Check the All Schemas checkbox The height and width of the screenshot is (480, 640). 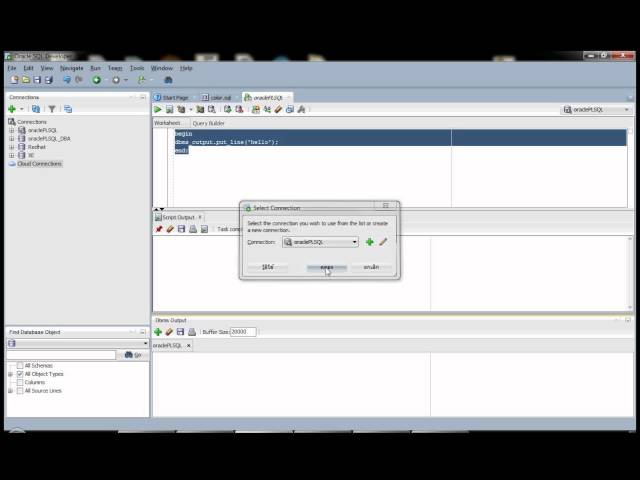20,365
